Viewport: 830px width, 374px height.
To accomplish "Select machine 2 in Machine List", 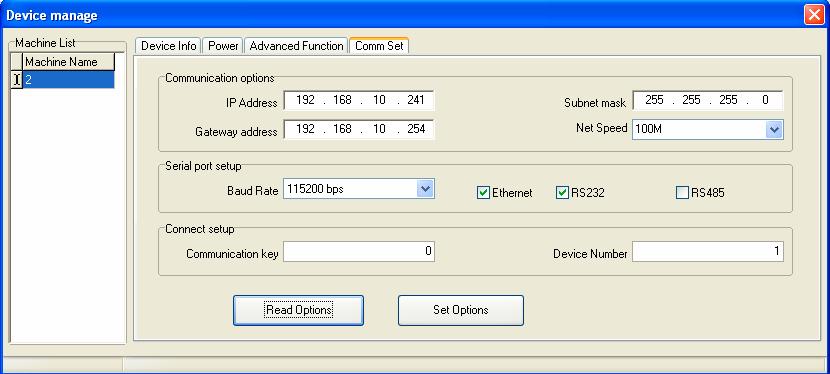I will point(69,80).
